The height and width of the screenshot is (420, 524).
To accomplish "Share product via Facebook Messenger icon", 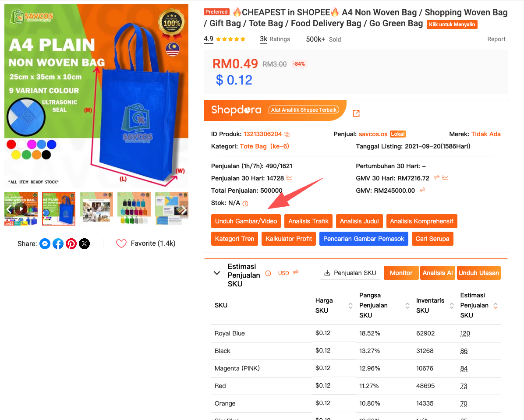I will [x=45, y=244].
